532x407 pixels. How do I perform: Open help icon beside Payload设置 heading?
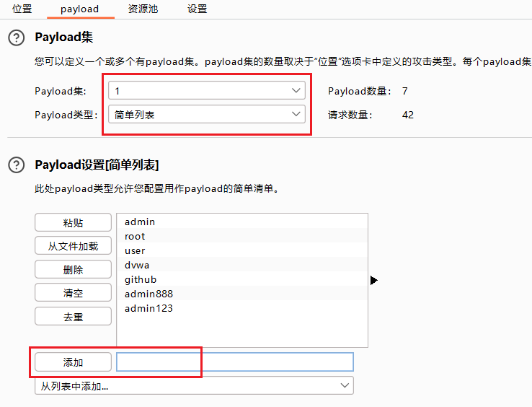[16, 165]
